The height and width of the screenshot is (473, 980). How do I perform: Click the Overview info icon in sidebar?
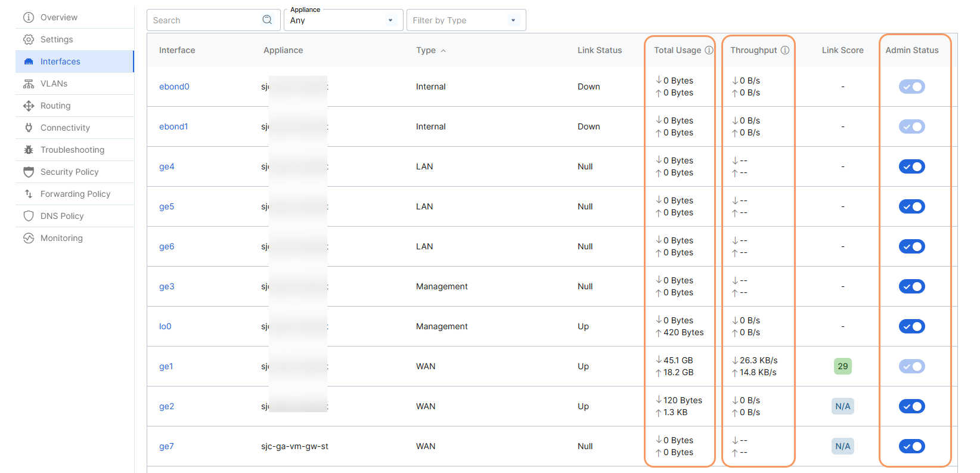click(29, 17)
